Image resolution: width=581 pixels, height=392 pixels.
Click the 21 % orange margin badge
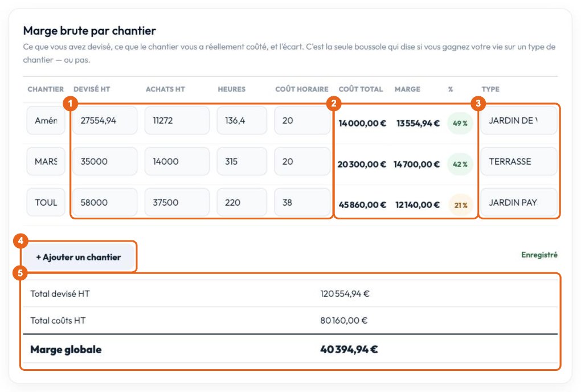(x=461, y=205)
